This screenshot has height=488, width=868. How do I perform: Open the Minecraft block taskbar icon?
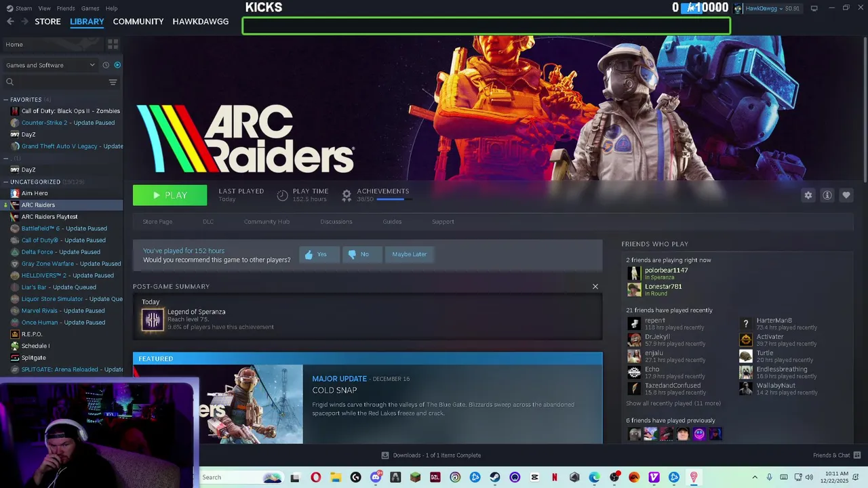coord(415,477)
